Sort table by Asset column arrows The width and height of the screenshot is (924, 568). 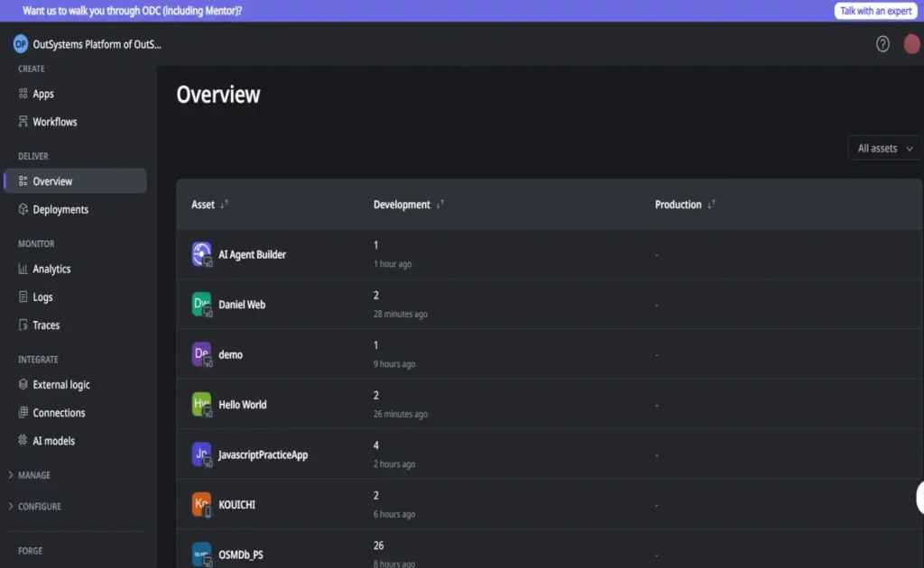(224, 205)
